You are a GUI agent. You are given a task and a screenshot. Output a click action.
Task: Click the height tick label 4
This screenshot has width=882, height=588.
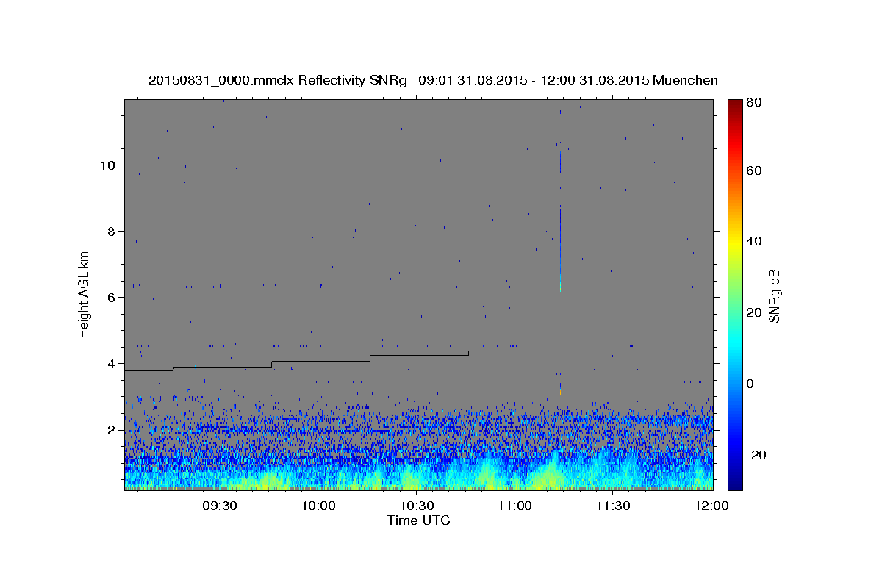[x=110, y=363]
